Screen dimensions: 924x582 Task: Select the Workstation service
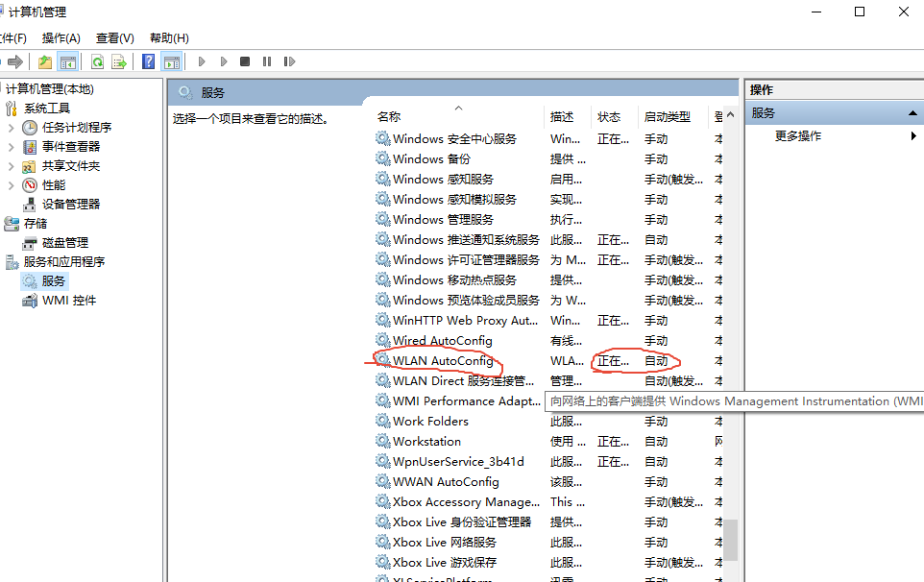point(548,441)
